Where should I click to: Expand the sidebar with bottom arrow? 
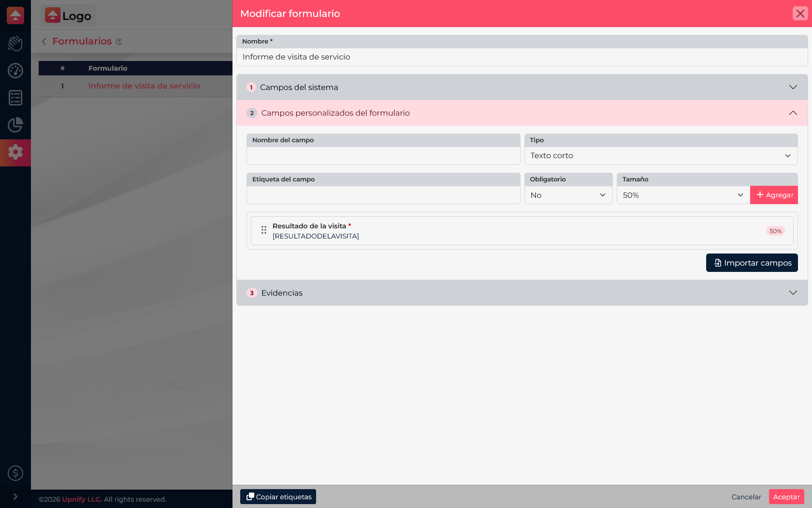(x=15, y=496)
